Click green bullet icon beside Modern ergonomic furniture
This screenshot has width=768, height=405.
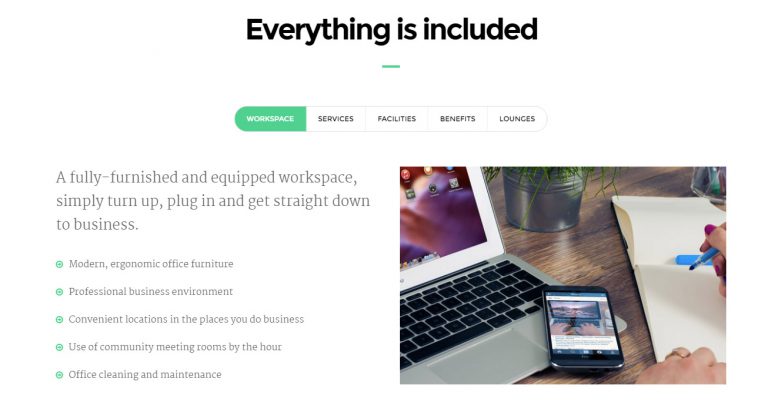click(x=60, y=264)
